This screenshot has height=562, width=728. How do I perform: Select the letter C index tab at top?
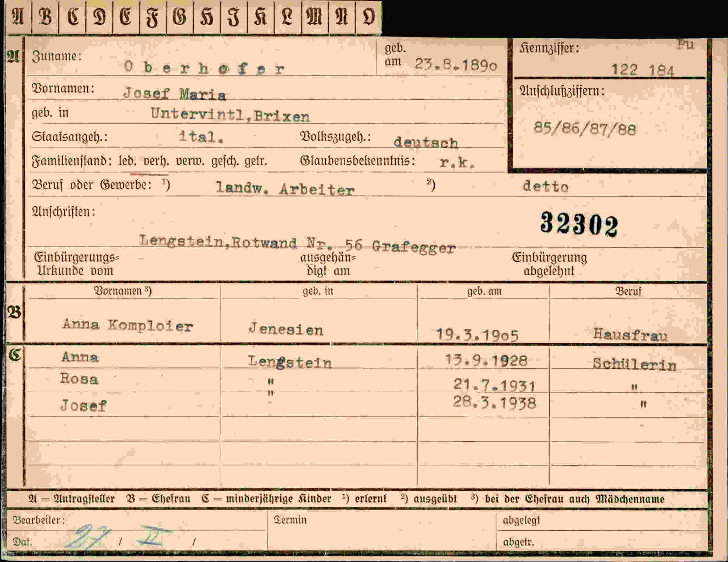[x=72, y=17]
